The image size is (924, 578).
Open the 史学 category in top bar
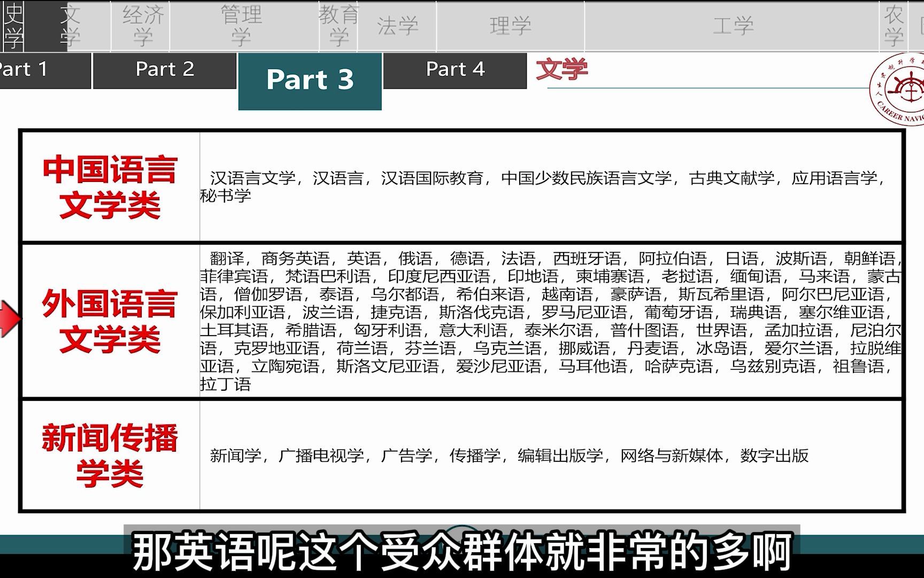[x=13, y=26]
